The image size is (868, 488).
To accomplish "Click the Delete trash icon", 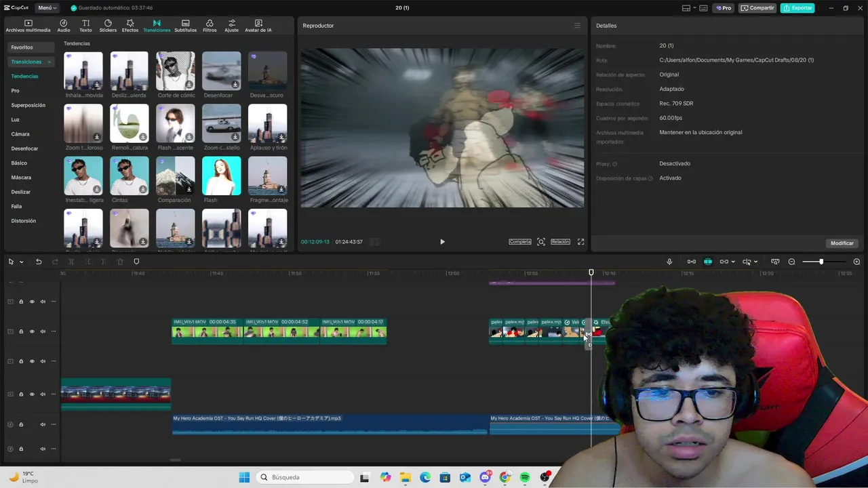I will (120, 262).
